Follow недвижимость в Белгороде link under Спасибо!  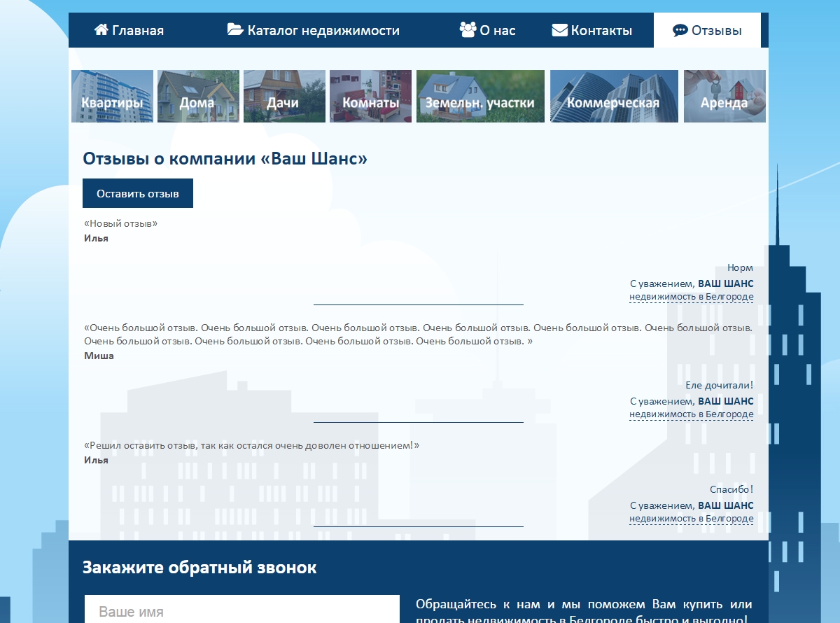coord(691,519)
